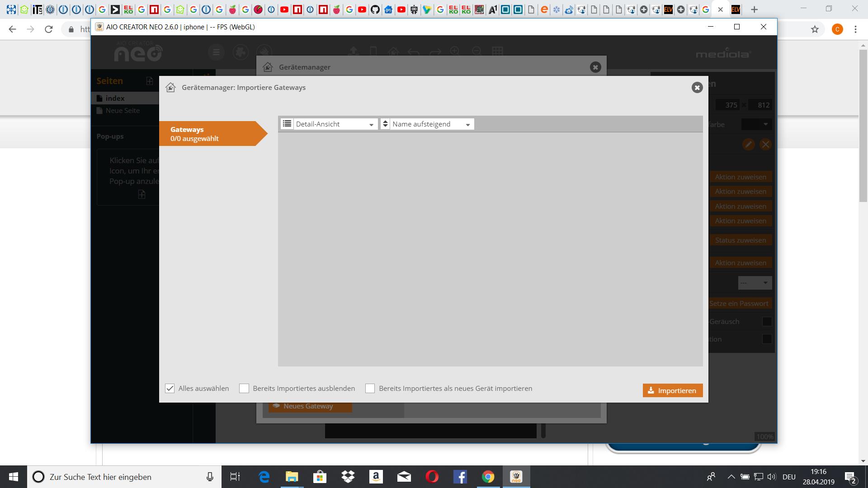Click the sort arrows icon beside Name aufsteigend

[385, 124]
